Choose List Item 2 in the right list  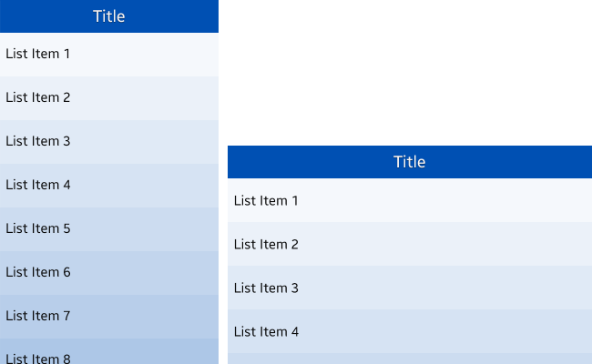tap(410, 244)
